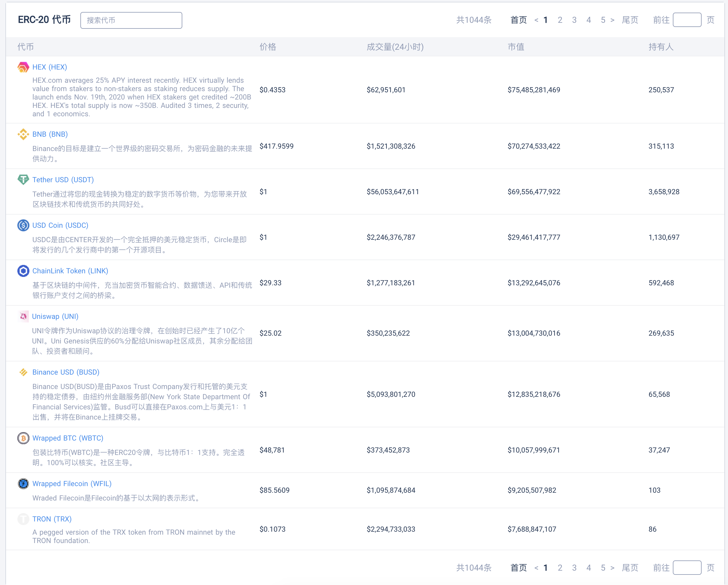Jump to 尾页 in bottom pagination

630,568
